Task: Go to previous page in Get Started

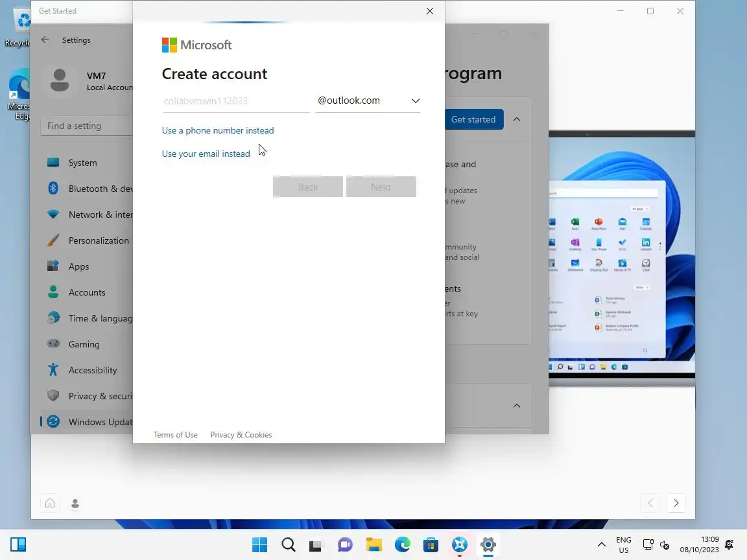Action: 650,503
